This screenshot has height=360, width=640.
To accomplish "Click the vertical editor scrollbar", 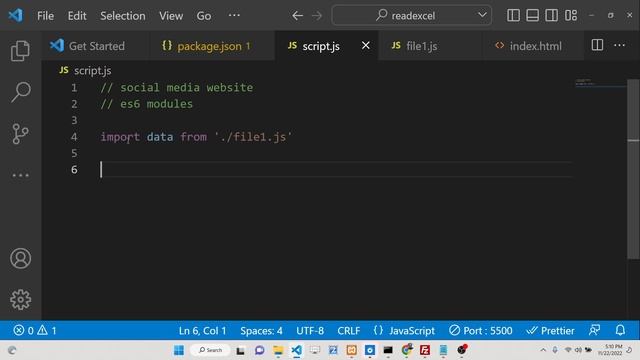I will pyautogui.click(x=633, y=168).
